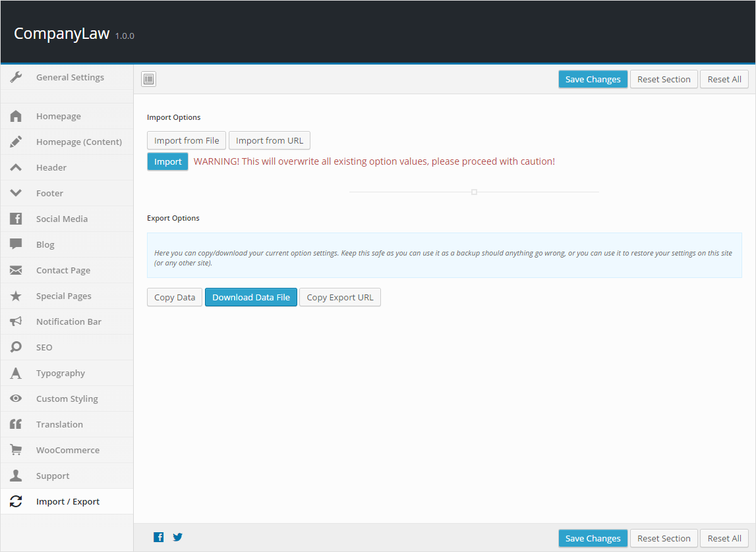Switch to the Typography tab
756x552 pixels.
click(x=61, y=373)
